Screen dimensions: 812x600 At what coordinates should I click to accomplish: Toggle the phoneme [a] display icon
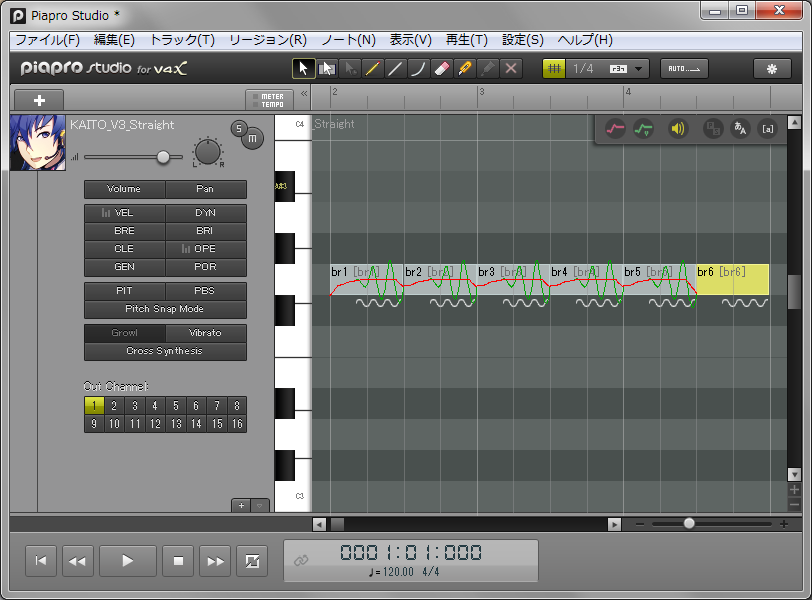coord(767,128)
